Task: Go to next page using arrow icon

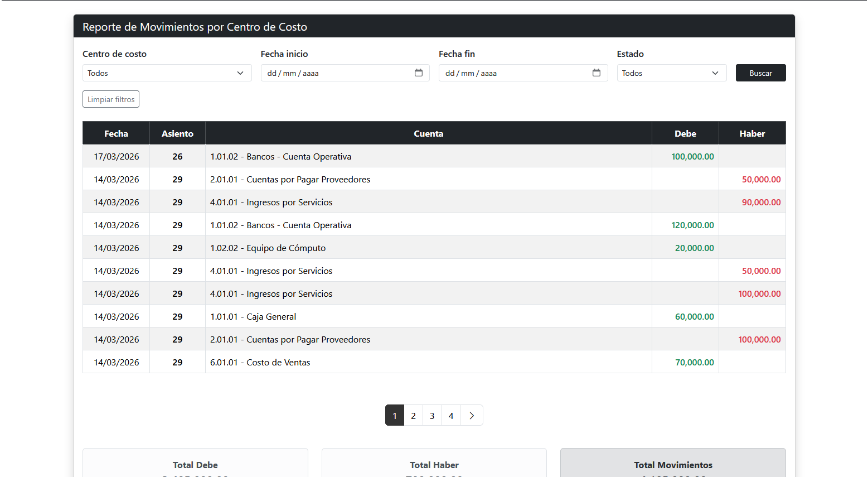Action: pos(472,416)
